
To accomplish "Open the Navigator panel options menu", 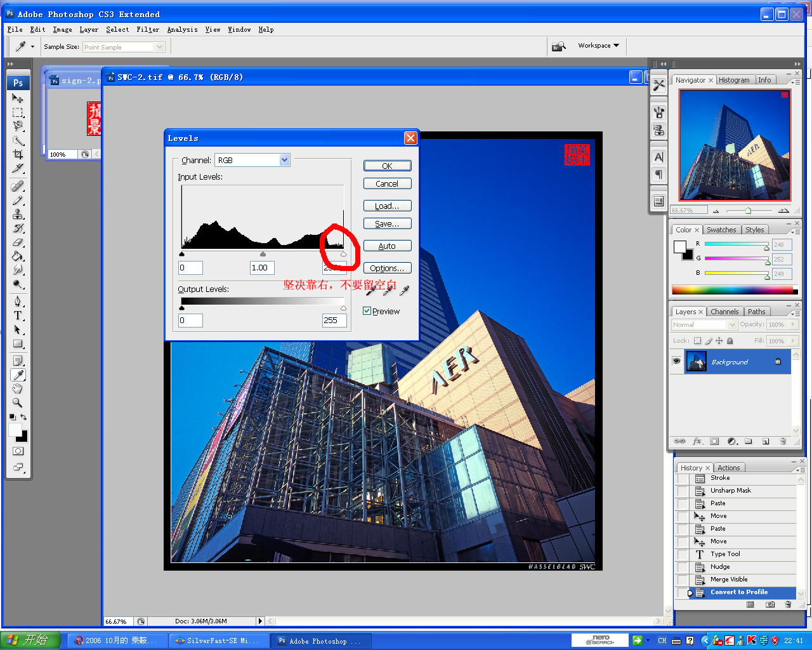I will click(796, 81).
